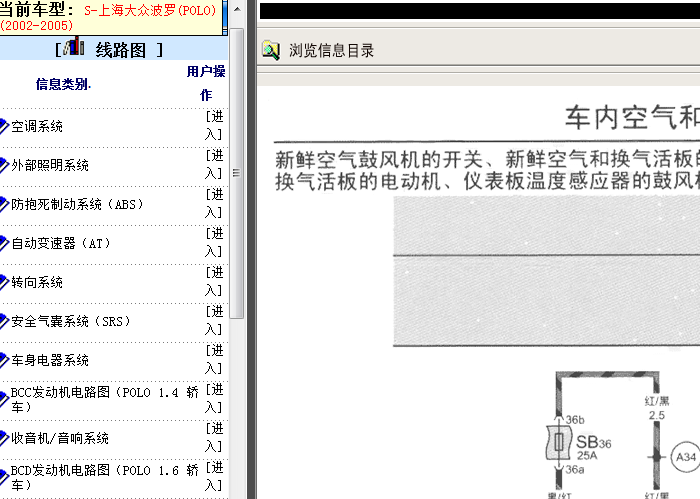Click the 线路图 panel header

[x=114, y=48]
